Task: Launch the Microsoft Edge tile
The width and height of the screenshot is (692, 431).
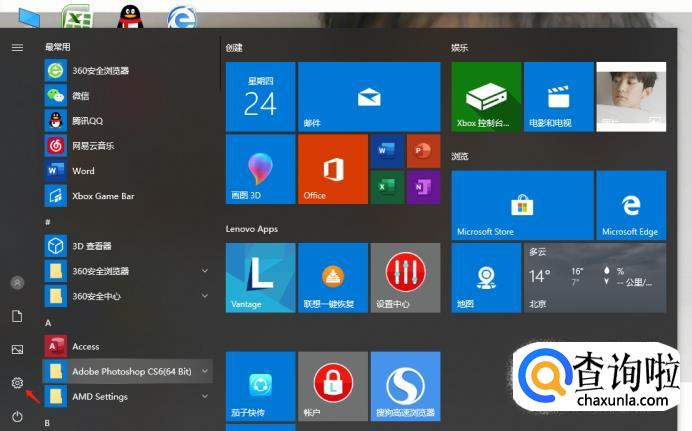Action: click(x=631, y=205)
